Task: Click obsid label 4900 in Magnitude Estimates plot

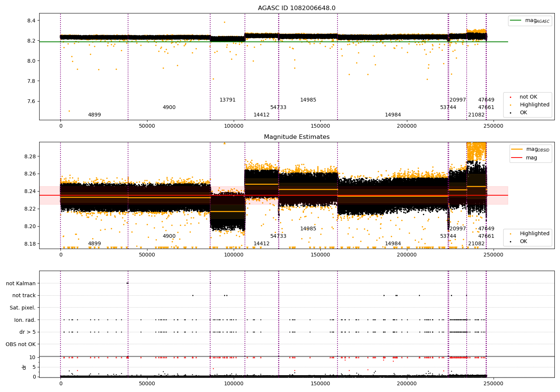Action: coord(169,236)
